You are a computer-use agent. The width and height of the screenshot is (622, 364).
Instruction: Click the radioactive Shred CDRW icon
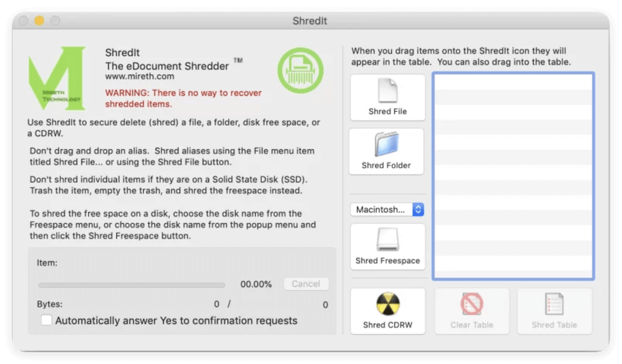387,304
